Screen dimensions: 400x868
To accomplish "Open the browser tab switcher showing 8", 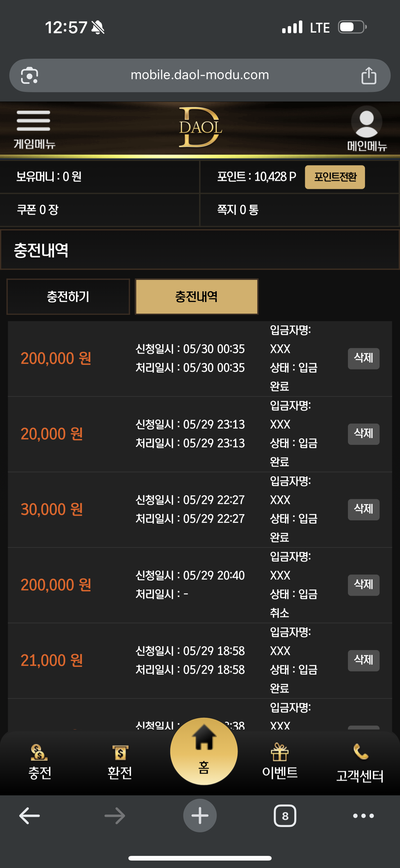I will [x=285, y=816].
